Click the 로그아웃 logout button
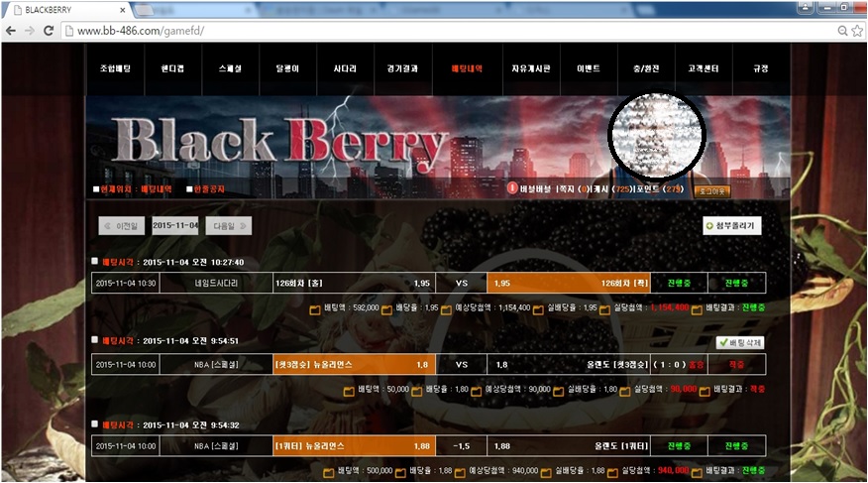Image resolution: width=868 pixels, height=483 pixels. click(x=712, y=191)
